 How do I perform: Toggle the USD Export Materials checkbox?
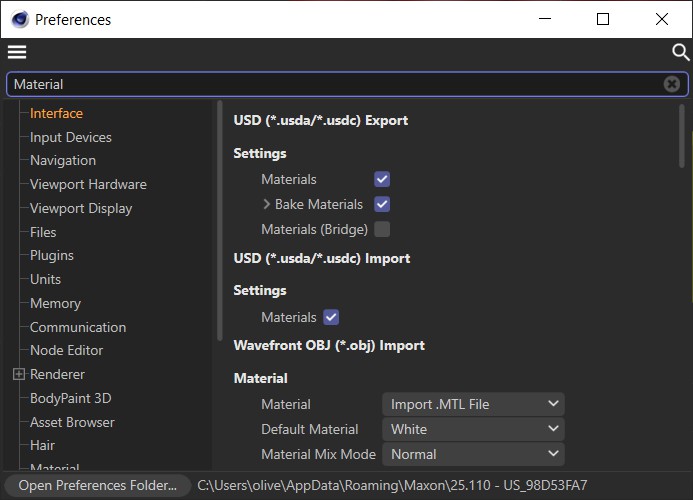point(382,179)
